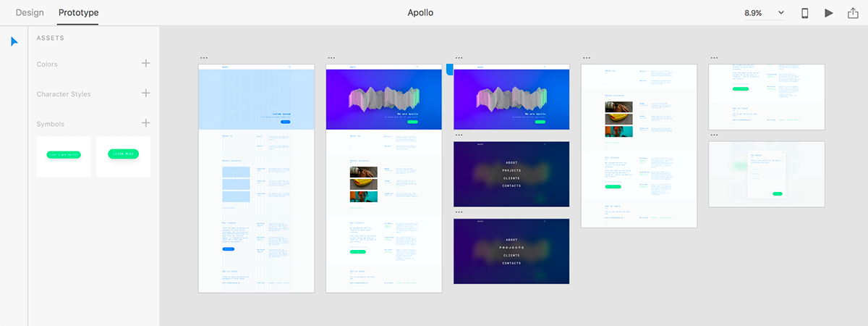This screenshot has width=868, height=326.
Task: Click title label above wireframe artboard
Action: [203, 58]
